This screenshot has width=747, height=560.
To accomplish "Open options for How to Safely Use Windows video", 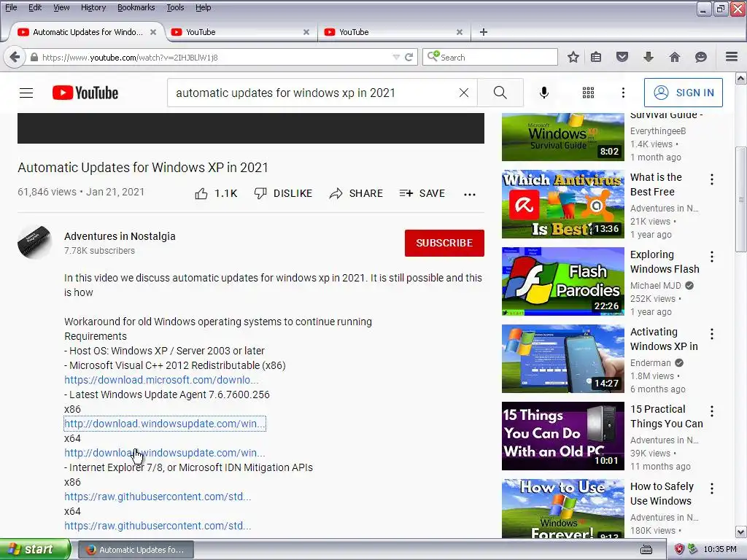I will [712, 489].
